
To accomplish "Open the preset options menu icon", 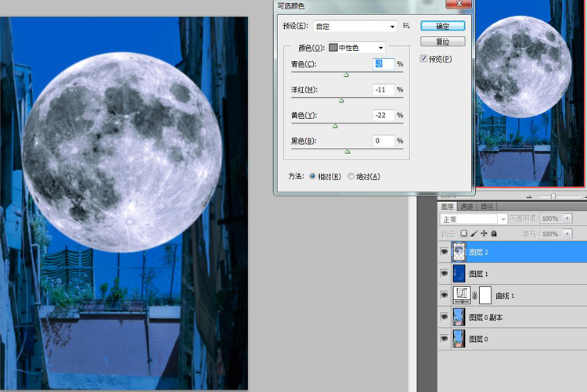I will coord(406,26).
